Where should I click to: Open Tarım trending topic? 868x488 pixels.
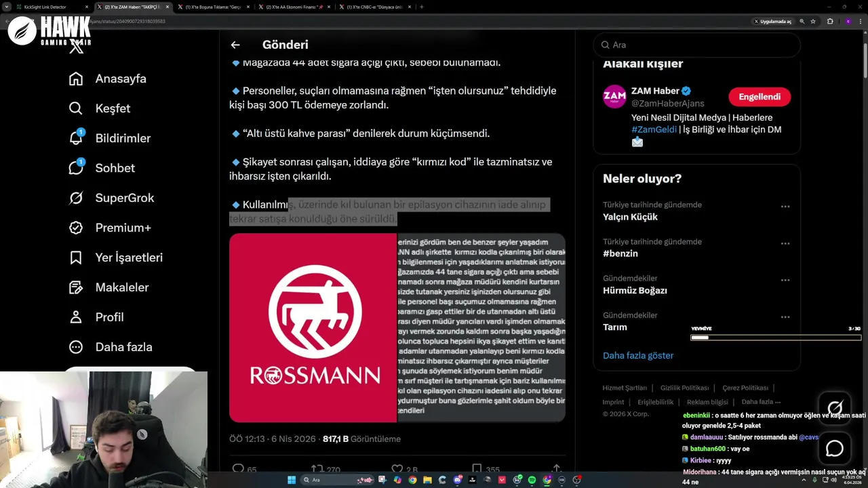[x=615, y=327]
